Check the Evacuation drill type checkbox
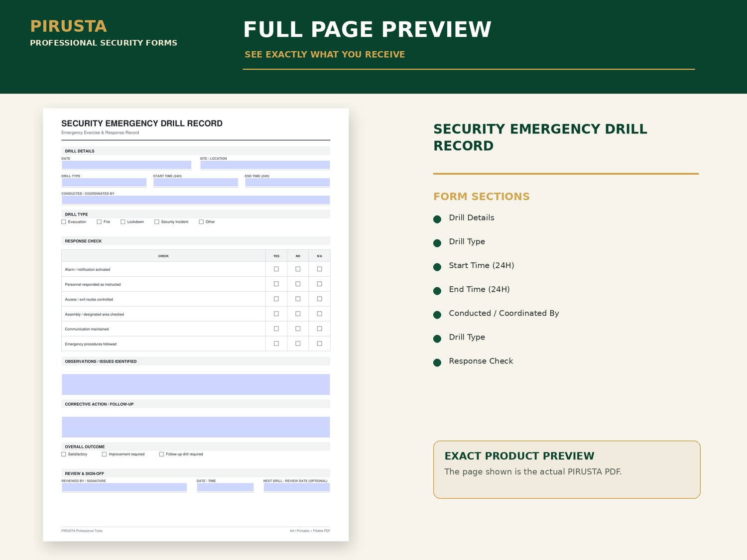 tap(64, 222)
